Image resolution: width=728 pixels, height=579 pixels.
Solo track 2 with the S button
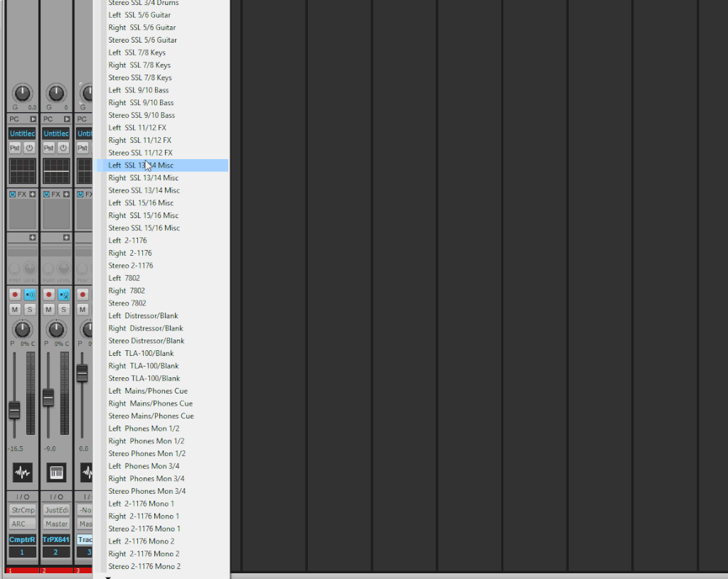pos(63,309)
